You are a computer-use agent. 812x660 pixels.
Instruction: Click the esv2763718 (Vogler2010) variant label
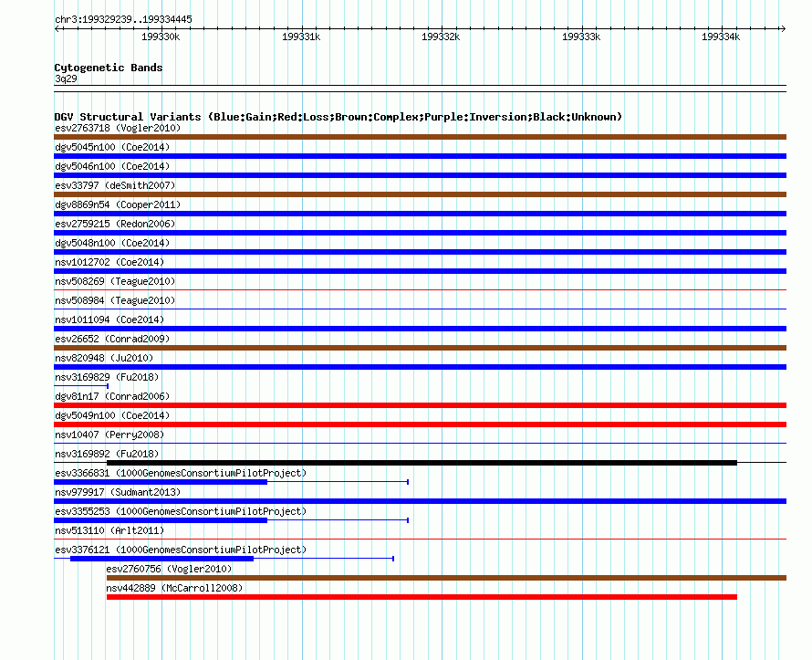(x=118, y=128)
